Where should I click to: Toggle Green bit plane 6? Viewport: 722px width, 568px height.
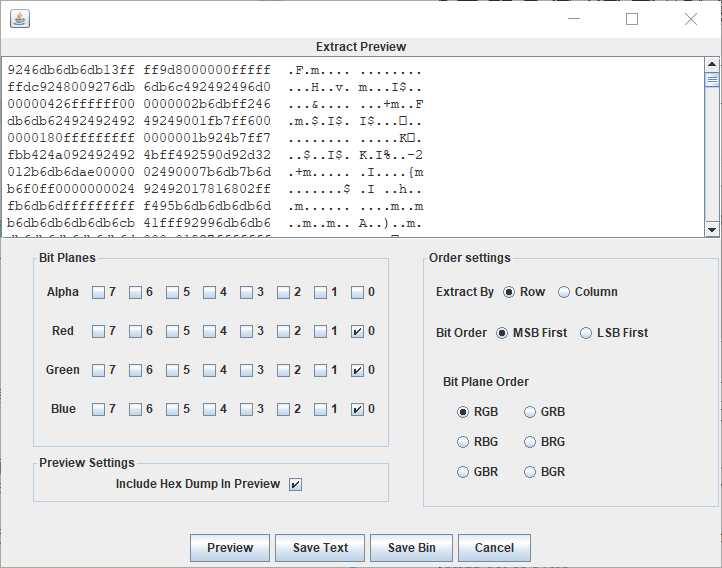coord(135,371)
